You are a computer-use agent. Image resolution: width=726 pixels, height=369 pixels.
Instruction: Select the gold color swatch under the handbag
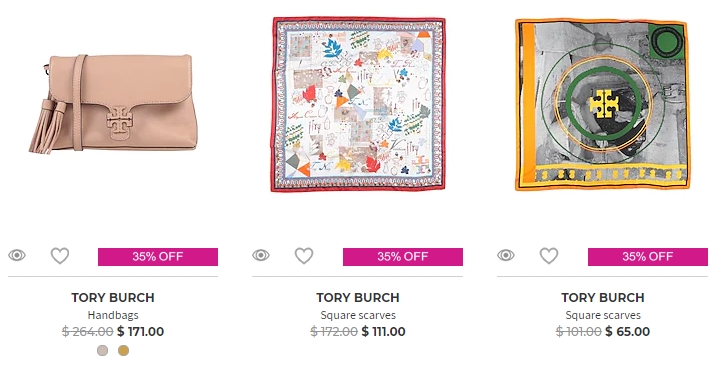[x=123, y=350]
